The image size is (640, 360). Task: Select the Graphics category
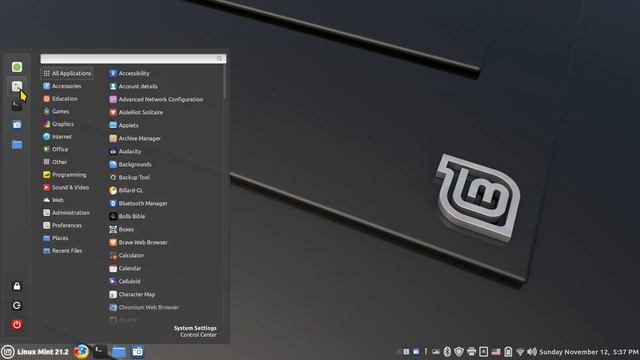[x=58, y=124]
